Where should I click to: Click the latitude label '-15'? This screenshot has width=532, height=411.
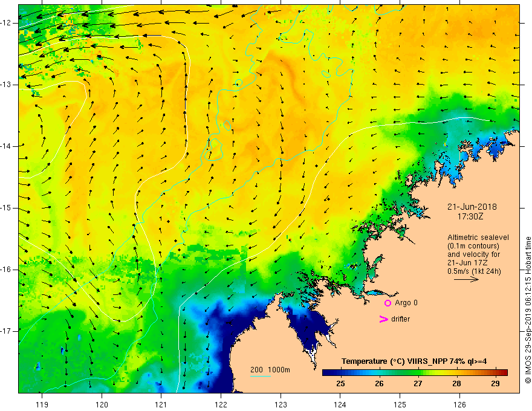[7, 208]
